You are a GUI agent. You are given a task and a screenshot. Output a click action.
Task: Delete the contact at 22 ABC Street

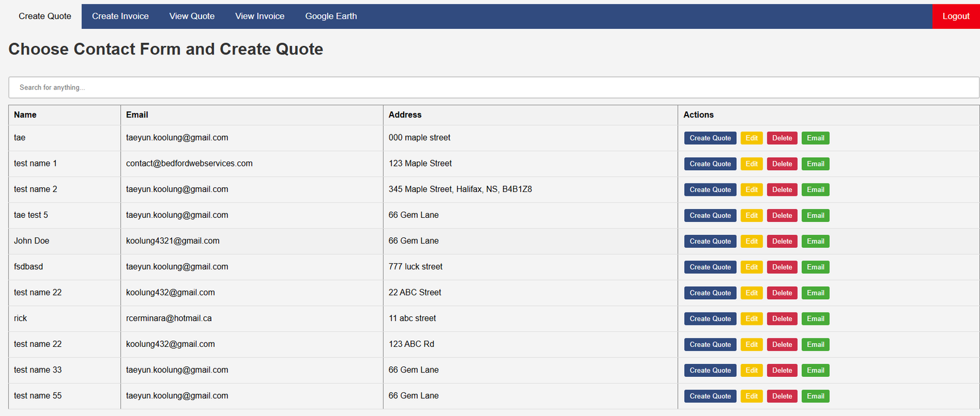point(782,293)
